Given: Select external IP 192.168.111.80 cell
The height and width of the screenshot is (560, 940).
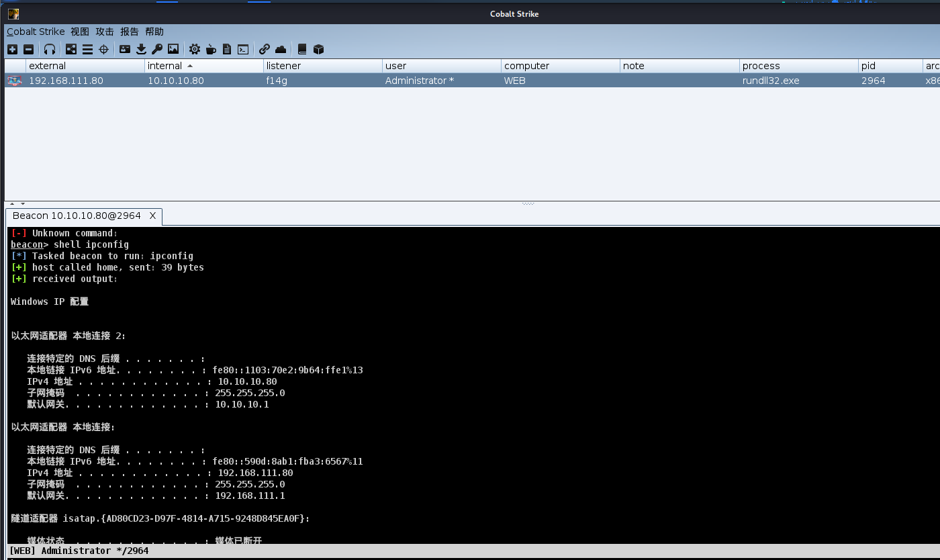Looking at the screenshot, I should (85, 81).
